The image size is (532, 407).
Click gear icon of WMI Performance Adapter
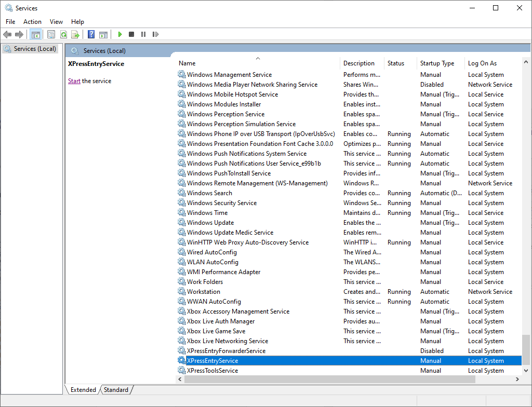pos(182,272)
